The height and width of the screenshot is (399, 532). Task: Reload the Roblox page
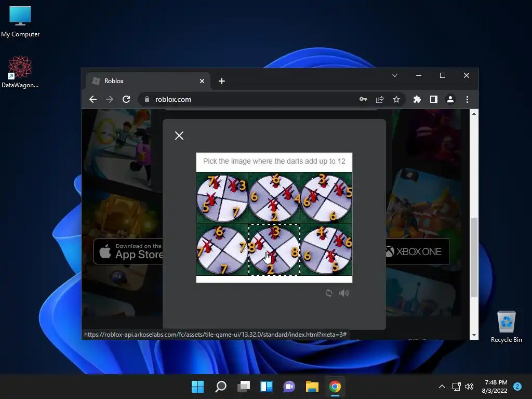tap(126, 99)
